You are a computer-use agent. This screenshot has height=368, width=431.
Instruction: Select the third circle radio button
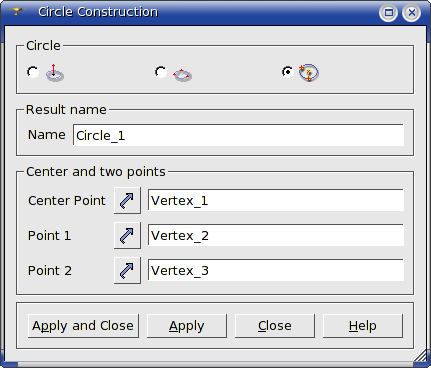[x=287, y=72]
